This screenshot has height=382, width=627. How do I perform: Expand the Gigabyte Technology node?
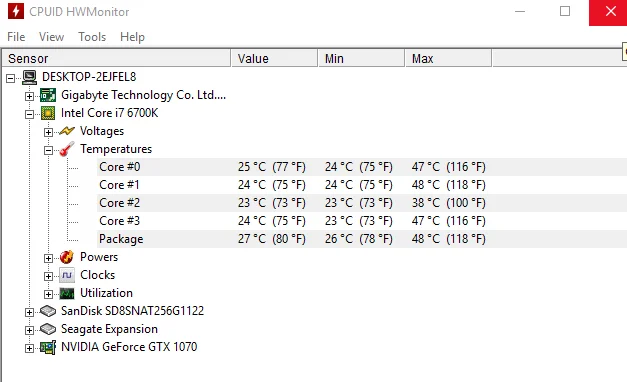[x=29, y=96]
